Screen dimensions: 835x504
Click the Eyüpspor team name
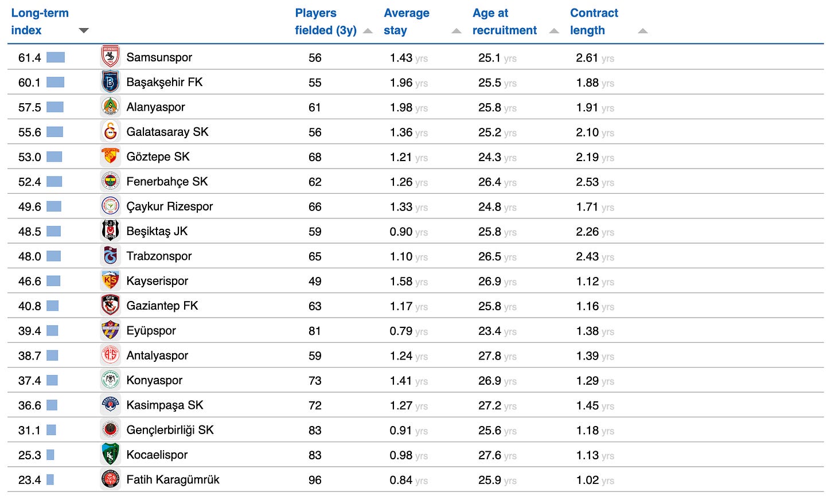click(x=151, y=331)
